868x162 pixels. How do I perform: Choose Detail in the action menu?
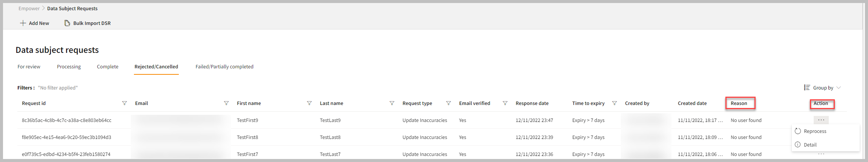click(810, 145)
